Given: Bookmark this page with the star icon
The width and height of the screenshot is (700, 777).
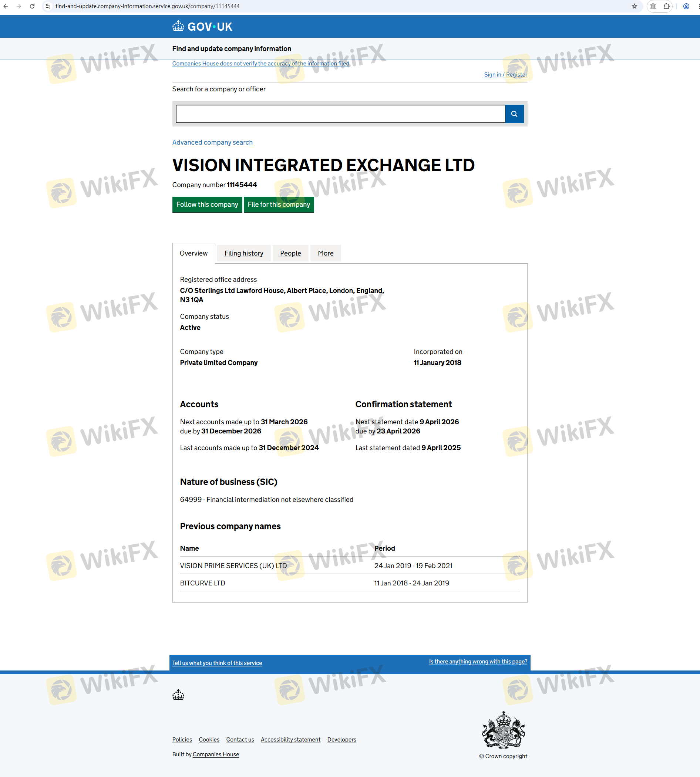Looking at the screenshot, I should coord(635,6).
